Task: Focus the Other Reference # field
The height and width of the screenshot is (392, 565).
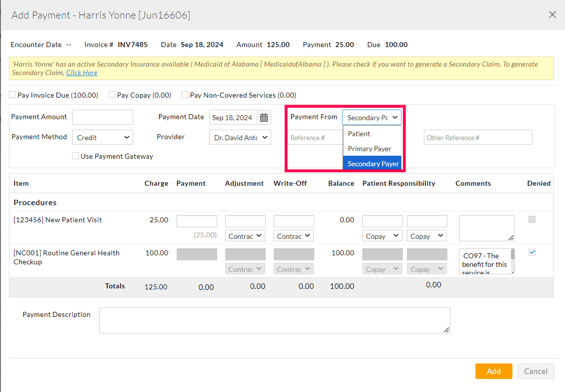Action: tap(477, 137)
